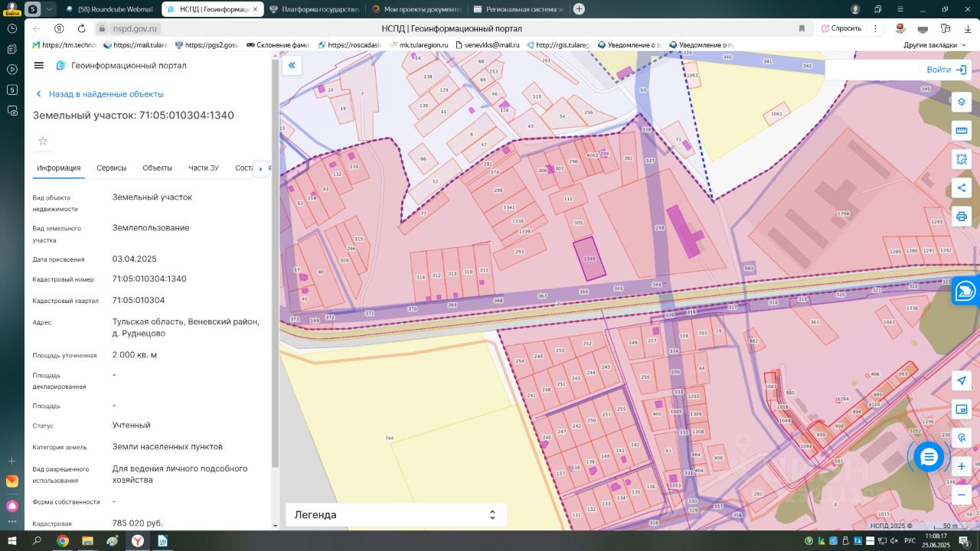Open the hamburger main menu
This screenshot has height=551, width=980.
[x=39, y=66]
